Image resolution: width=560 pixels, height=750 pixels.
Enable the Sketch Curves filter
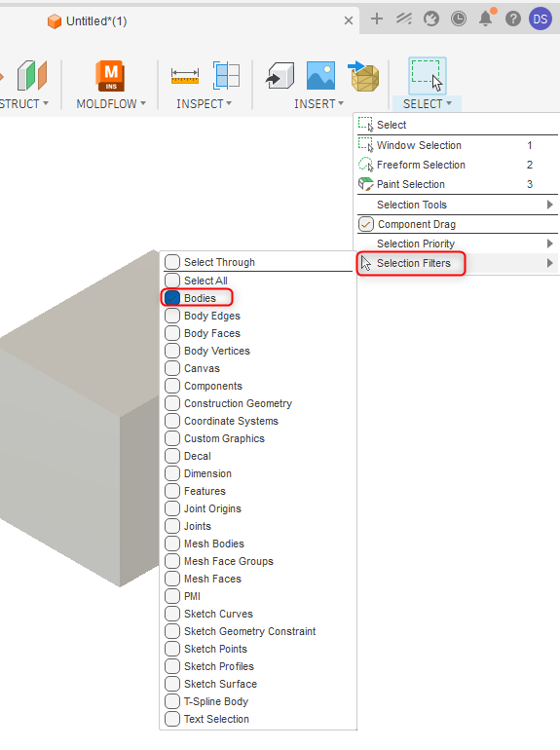pos(172,614)
